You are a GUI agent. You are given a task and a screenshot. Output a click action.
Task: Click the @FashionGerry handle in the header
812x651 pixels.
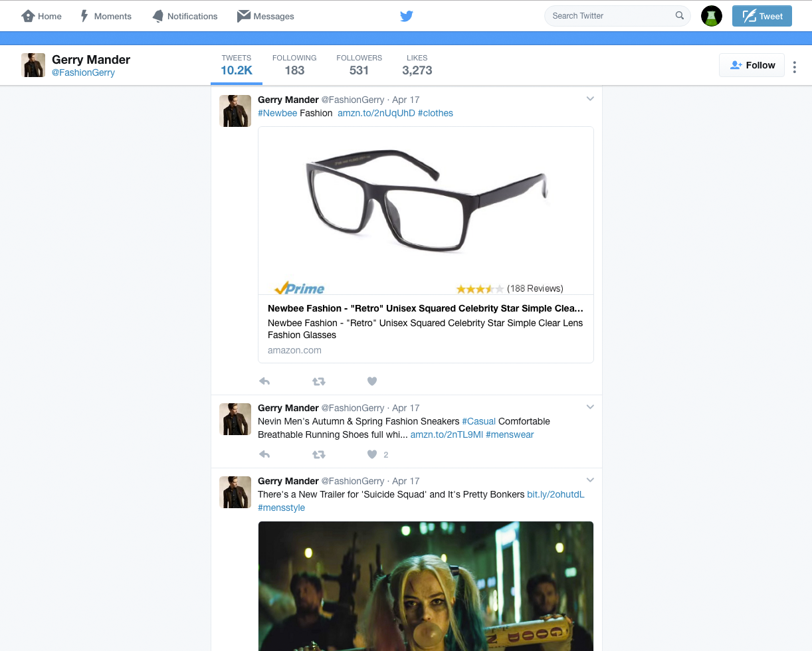tap(84, 73)
